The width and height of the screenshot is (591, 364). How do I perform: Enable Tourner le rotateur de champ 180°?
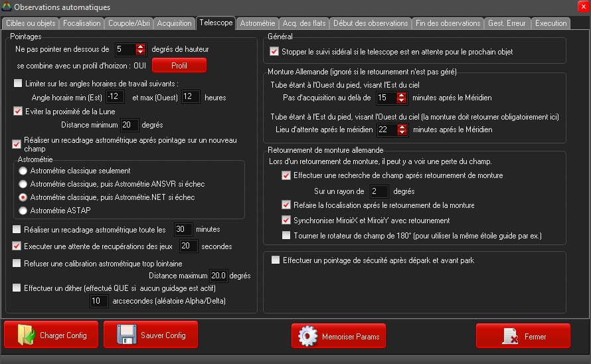click(x=286, y=235)
